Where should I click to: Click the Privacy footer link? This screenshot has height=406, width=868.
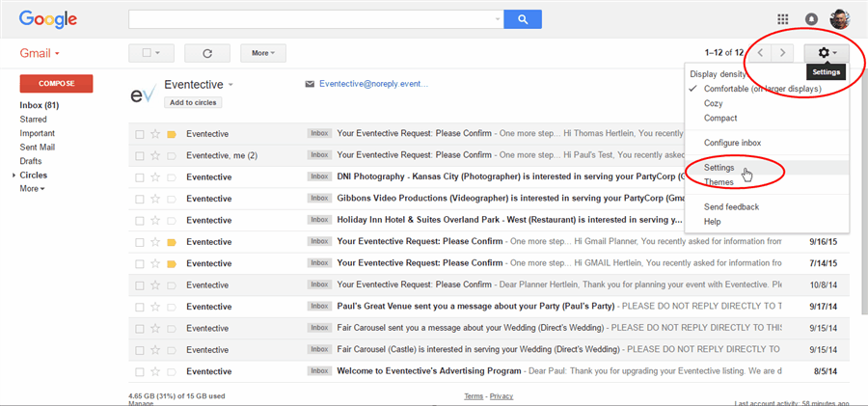pos(502,396)
